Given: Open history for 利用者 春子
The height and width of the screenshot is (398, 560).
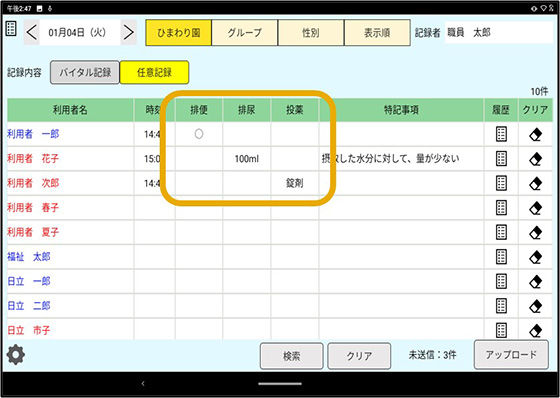Looking at the screenshot, I should (x=501, y=208).
